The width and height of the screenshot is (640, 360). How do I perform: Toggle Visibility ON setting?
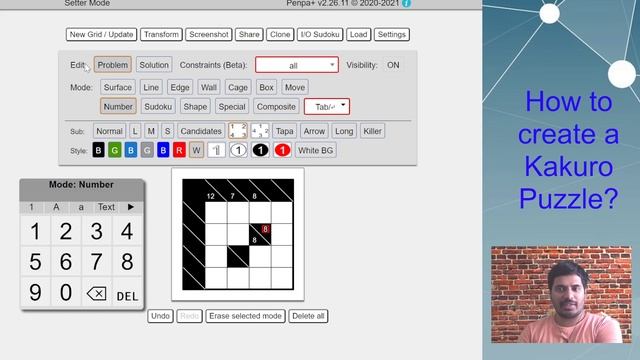point(393,65)
